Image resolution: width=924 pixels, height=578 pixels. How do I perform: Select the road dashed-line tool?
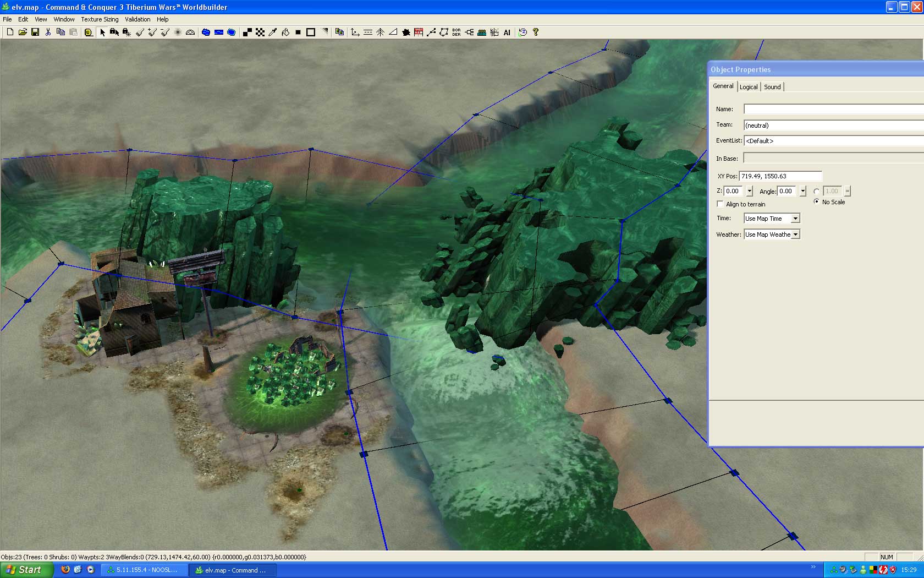(368, 32)
